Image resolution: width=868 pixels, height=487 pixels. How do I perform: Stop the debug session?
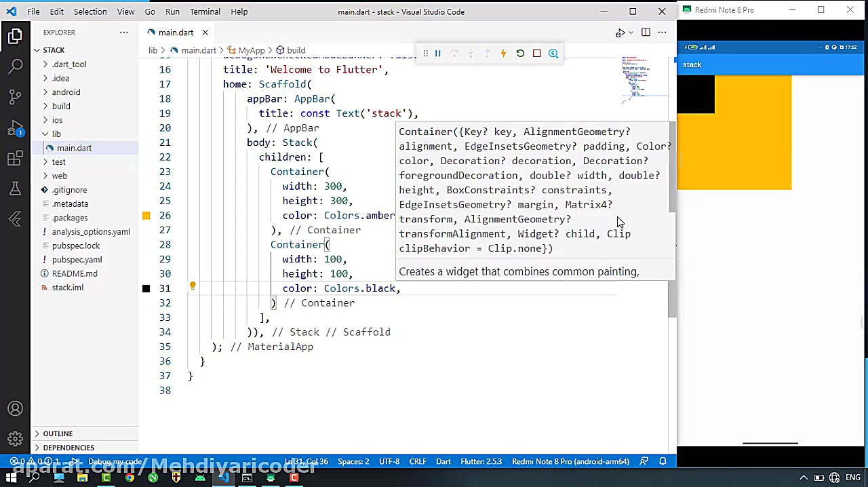(536, 53)
